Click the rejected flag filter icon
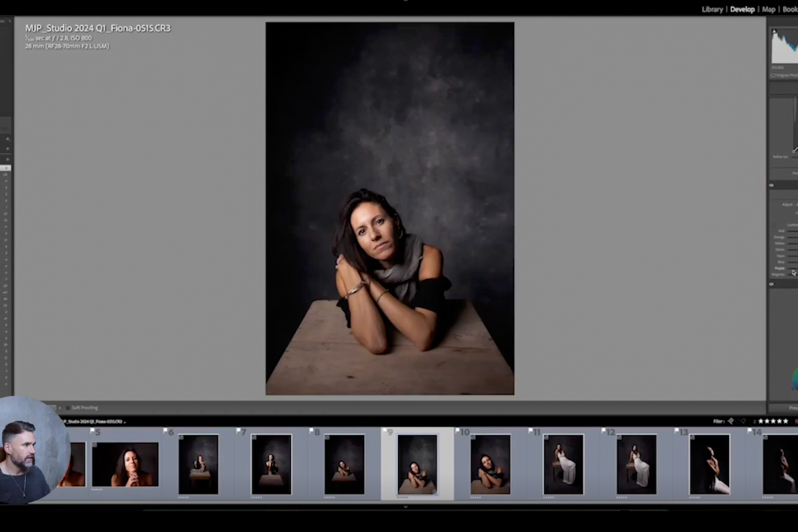 tap(743, 421)
